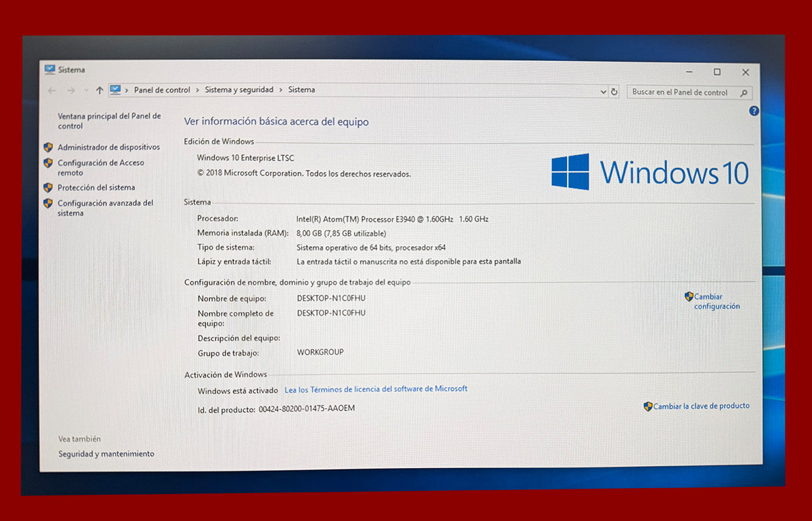Click the computer icon in address bar
Screen dimensions: 812x521
tap(116, 90)
